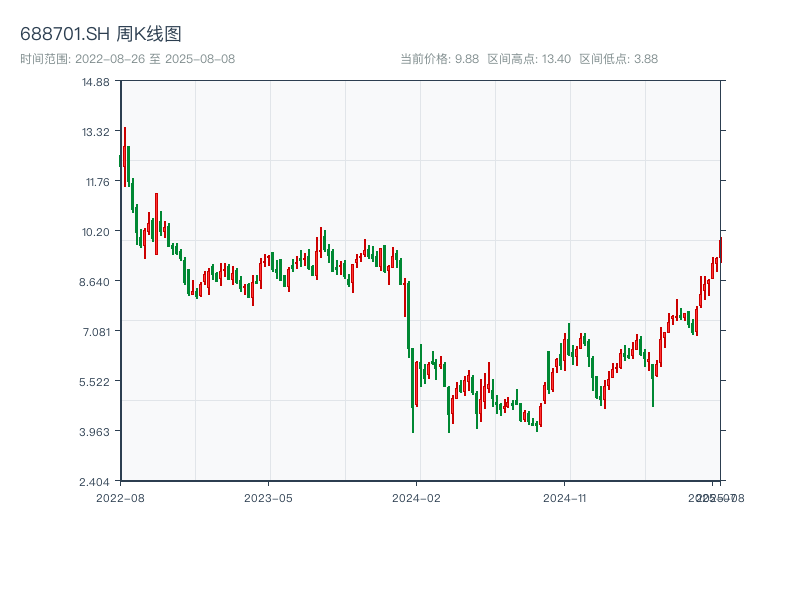Select the 2024-11 x-axis date label

pos(567,497)
